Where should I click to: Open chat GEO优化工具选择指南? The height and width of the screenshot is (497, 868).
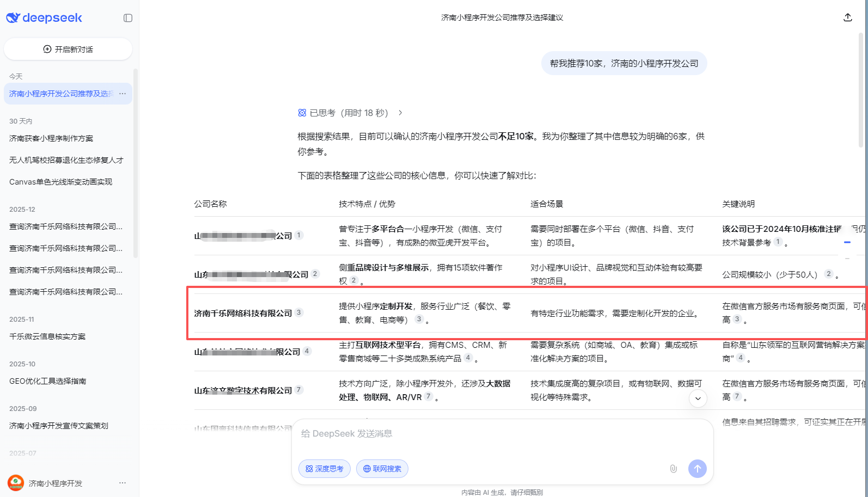tap(48, 381)
